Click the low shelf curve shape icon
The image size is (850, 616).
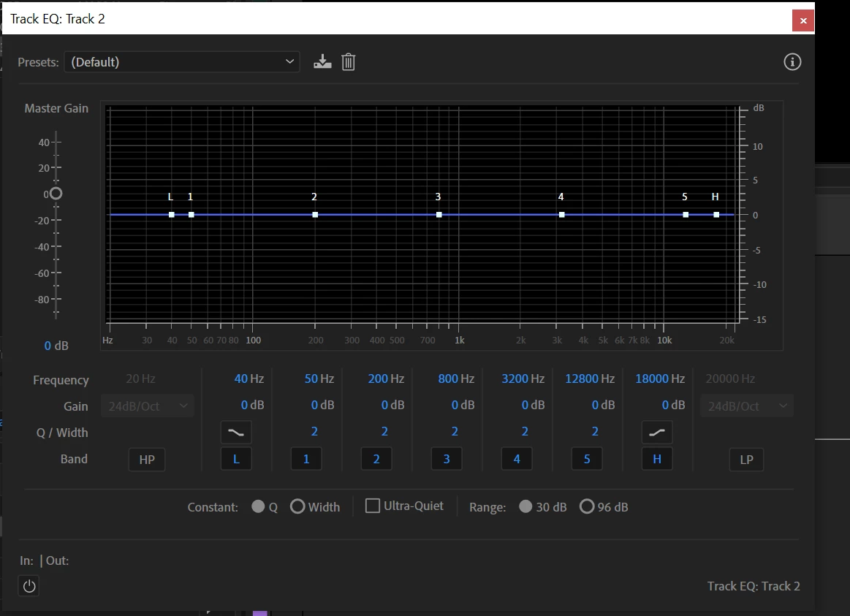[236, 433]
